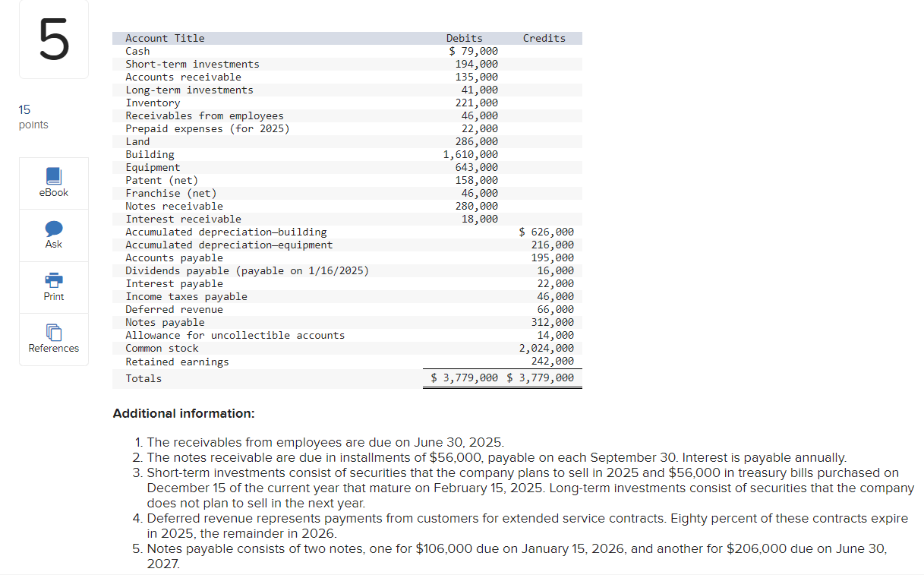Click the 242,000 retained earnings value
This screenshot has width=924, height=575.
pyautogui.click(x=553, y=362)
